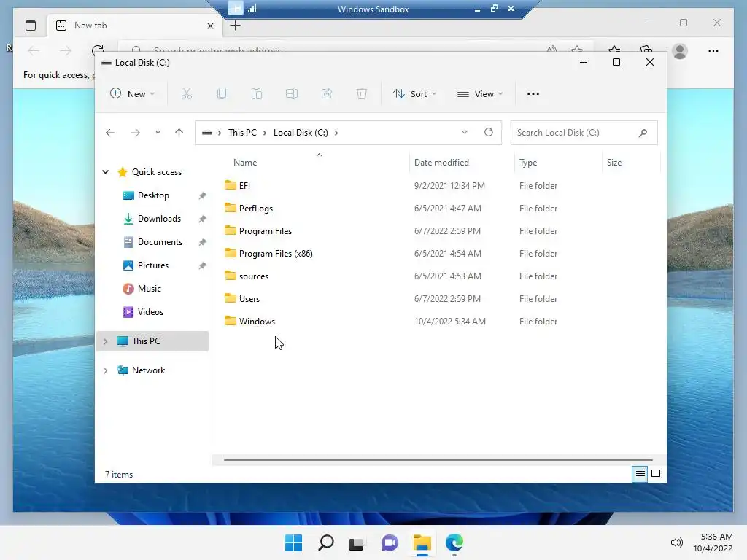This screenshot has height=560, width=747.
Task: Click Edge refresh button
Action: 98,50
